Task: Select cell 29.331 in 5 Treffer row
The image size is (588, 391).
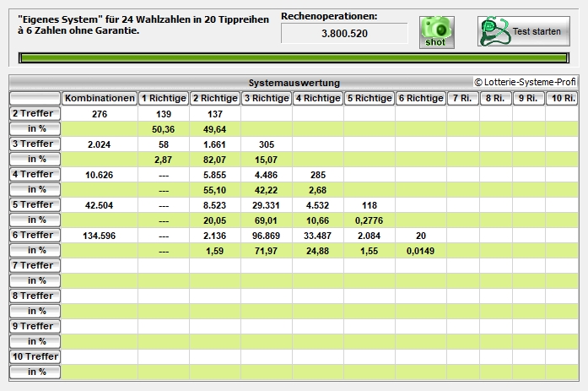Action: (267, 205)
